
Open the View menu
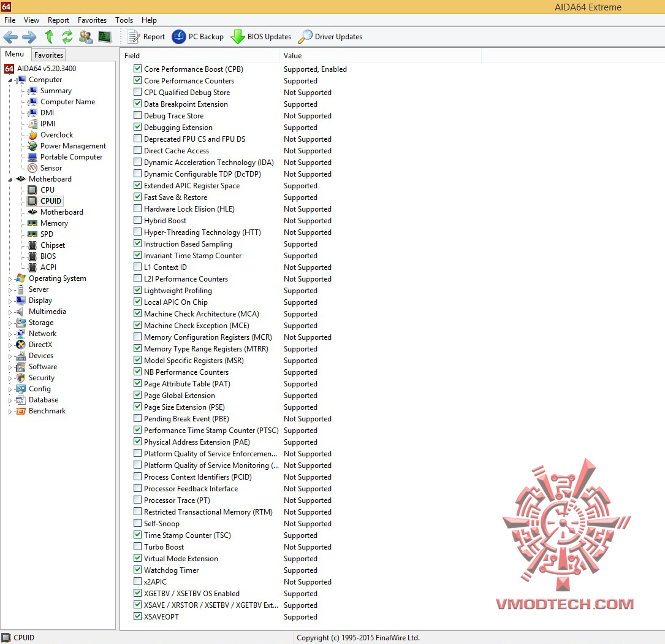point(31,20)
